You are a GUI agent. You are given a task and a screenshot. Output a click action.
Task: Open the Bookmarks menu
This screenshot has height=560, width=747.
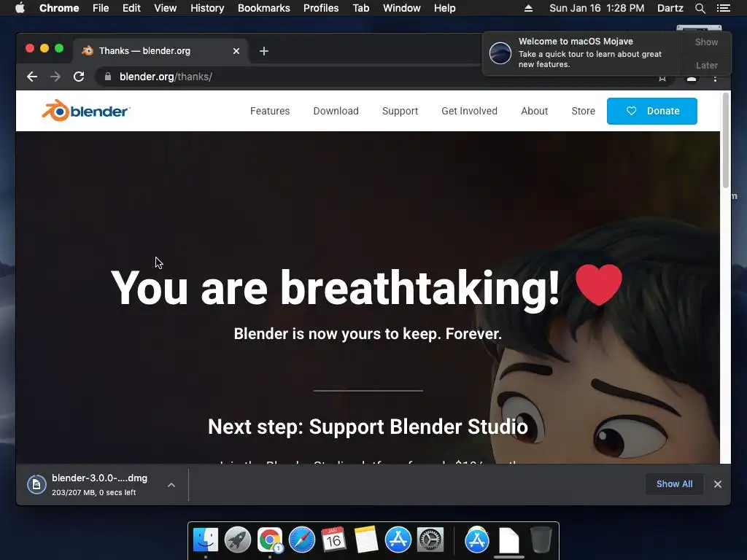264,8
